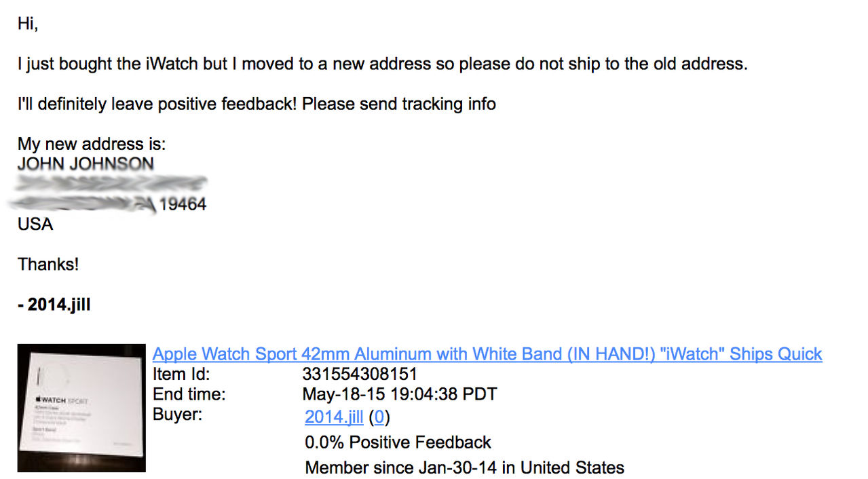Image resolution: width=868 pixels, height=479 pixels.
Task: Click the Hi, greeting line
Action: click(28, 24)
